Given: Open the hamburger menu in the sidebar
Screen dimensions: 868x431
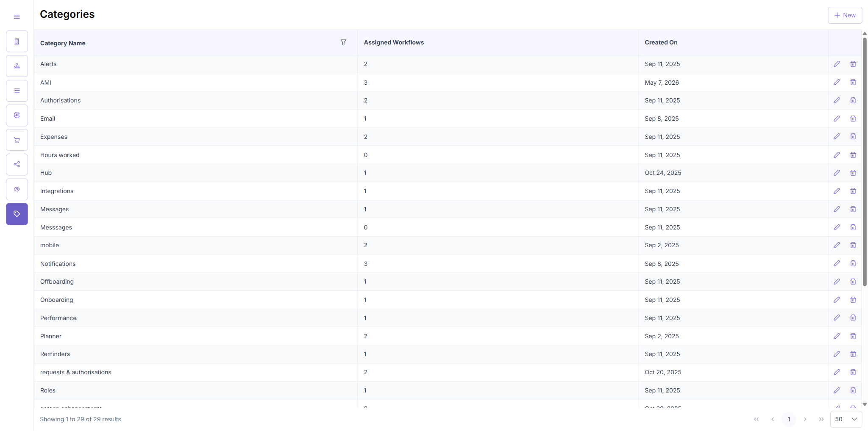Looking at the screenshot, I should point(17,17).
